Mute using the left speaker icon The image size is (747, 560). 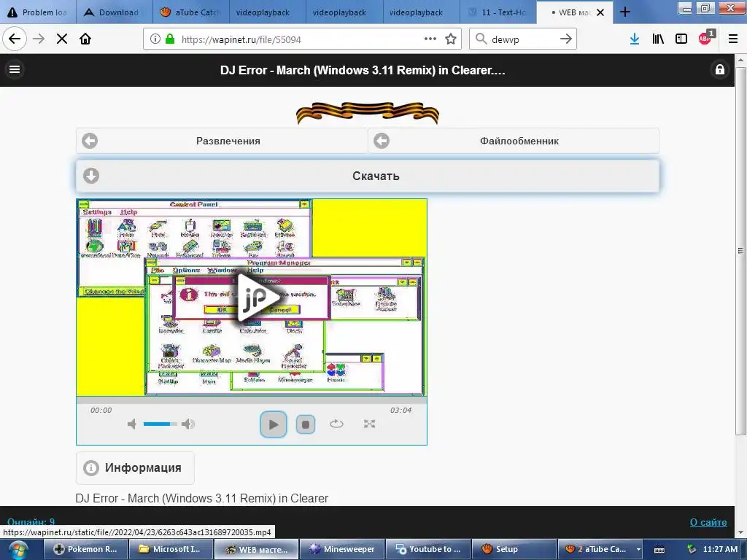(132, 424)
